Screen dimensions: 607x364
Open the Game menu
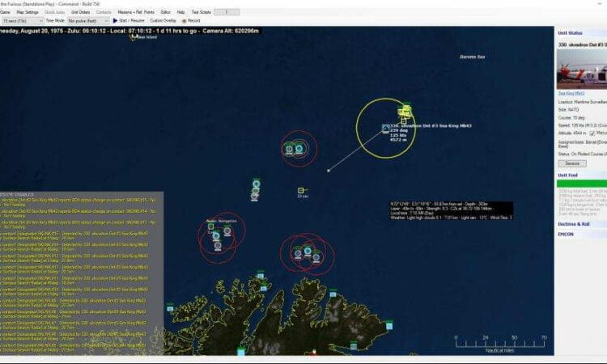(x=5, y=12)
